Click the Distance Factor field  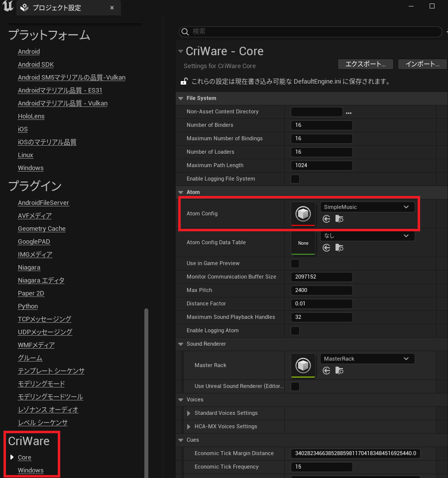click(x=322, y=303)
